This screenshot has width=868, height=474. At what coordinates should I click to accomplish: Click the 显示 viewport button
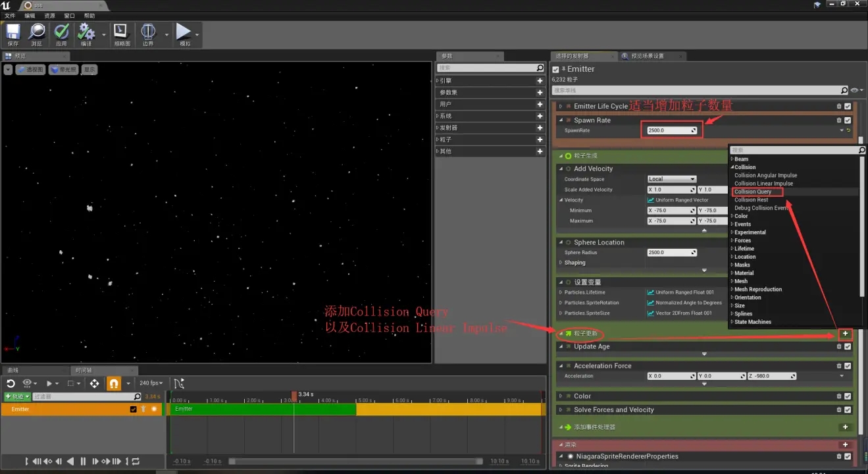[89, 69]
